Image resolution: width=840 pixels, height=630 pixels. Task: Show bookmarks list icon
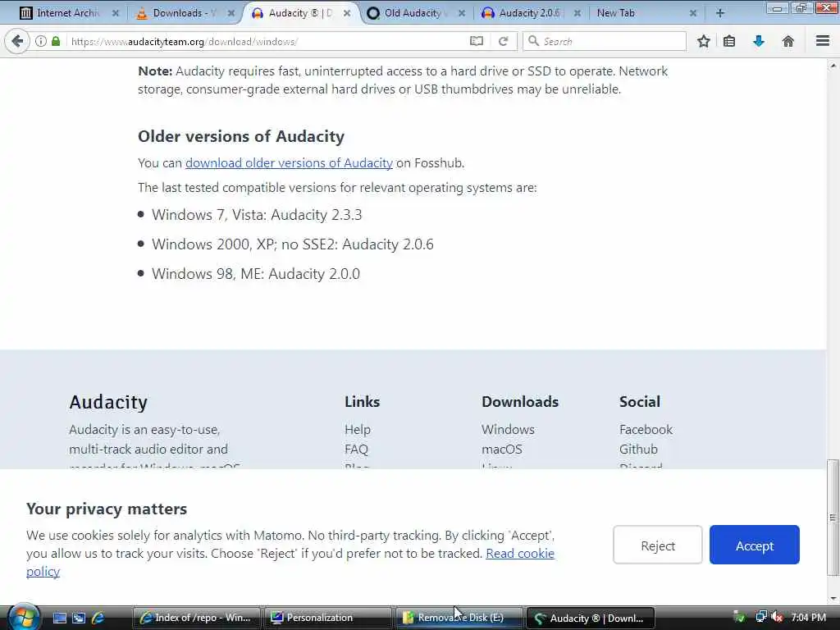729,41
